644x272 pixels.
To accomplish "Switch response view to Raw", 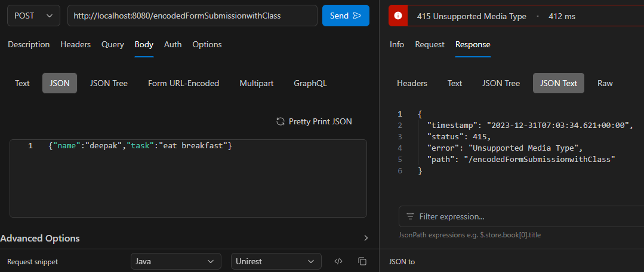I will pyautogui.click(x=605, y=83).
